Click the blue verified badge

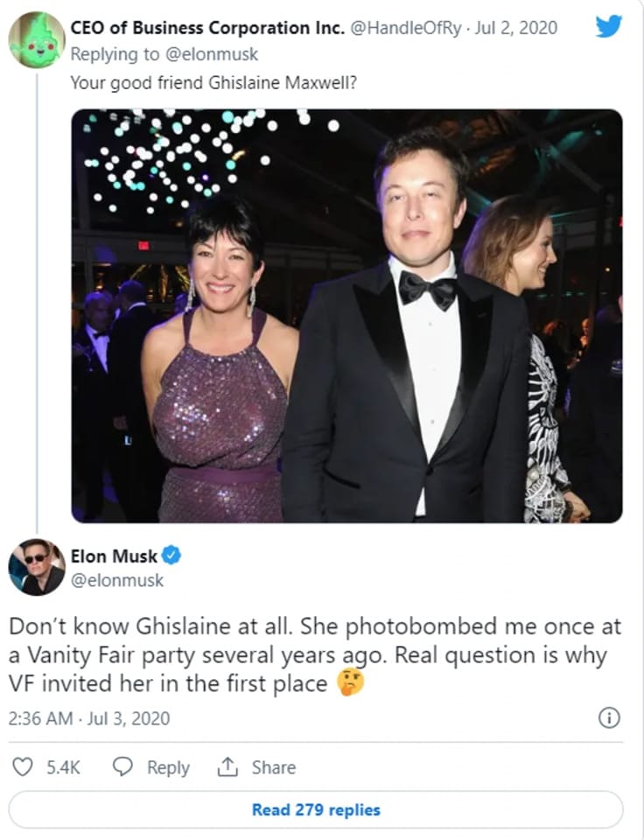click(172, 555)
